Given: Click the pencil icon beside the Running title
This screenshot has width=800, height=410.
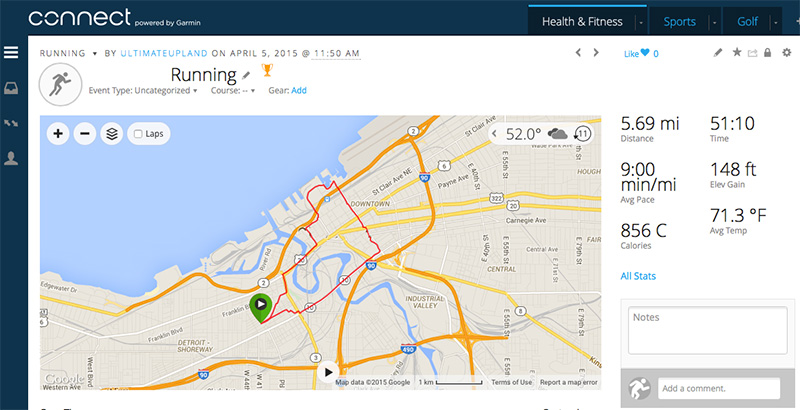Looking at the screenshot, I should click(x=246, y=75).
